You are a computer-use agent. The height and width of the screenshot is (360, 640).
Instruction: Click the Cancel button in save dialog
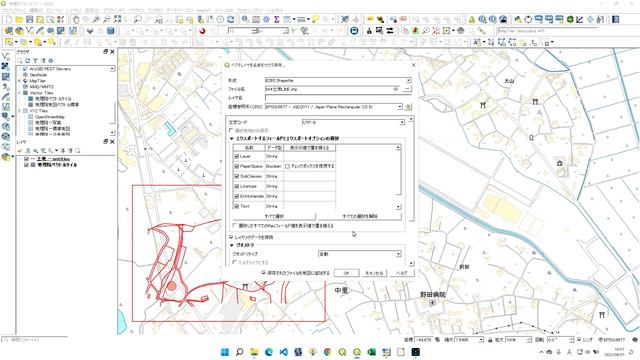pos(374,273)
